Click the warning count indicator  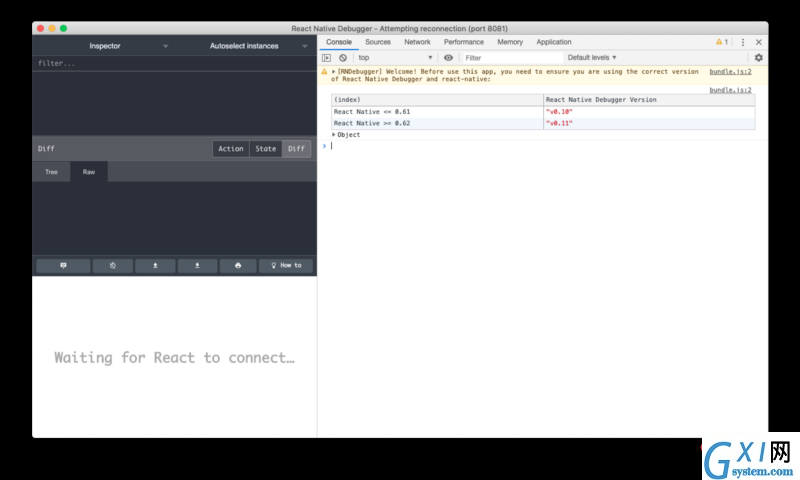point(721,42)
